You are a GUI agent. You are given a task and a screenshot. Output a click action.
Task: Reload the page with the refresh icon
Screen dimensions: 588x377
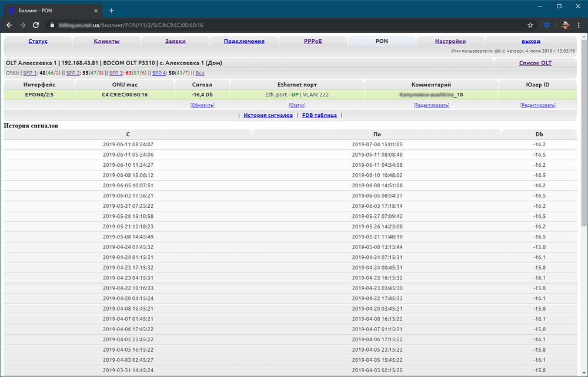click(36, 25)
